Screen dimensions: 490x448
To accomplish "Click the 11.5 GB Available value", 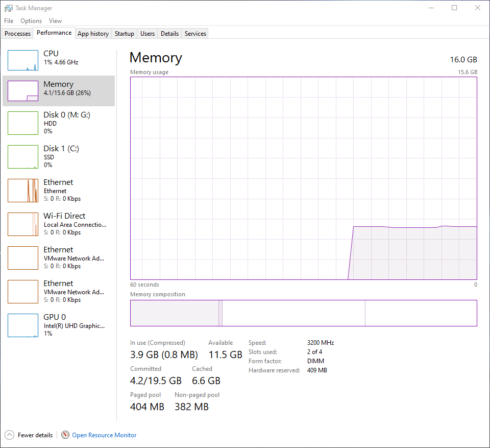I will click(225, 355).
